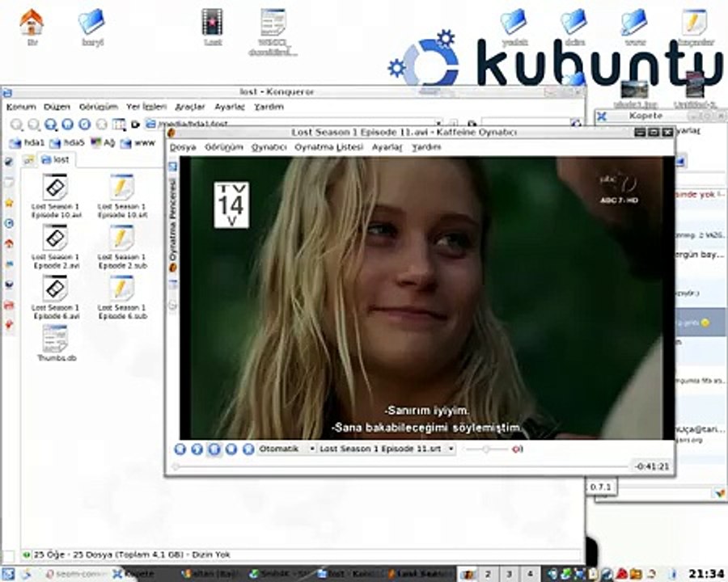Click the first playback button in Kaffeine
728x582 pixels.
(x=180, y=449)
